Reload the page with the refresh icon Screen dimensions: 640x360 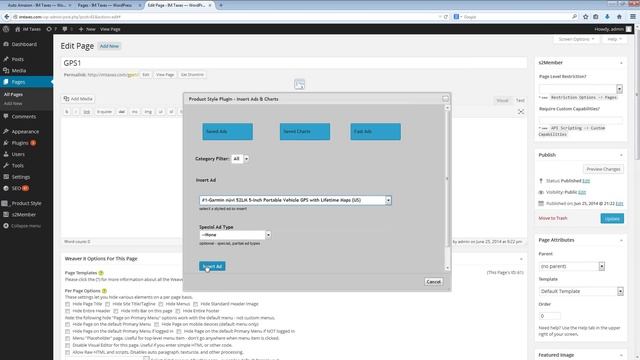pos(446,17)
